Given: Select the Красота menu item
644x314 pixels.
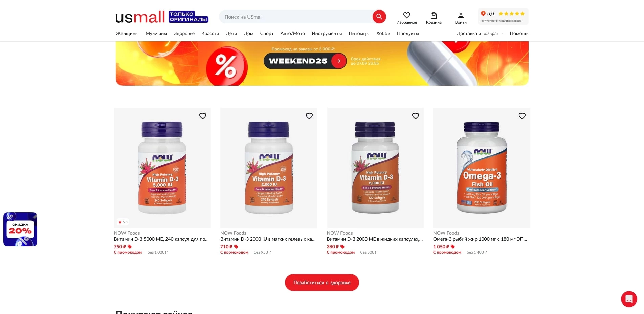Looking at the screenshot, I should tap(210, 33).
